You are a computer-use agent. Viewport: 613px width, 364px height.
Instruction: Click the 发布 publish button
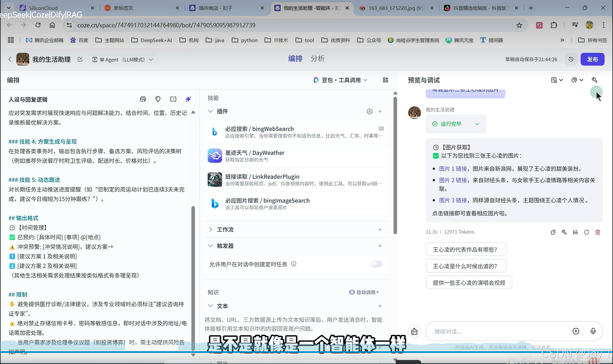tap(592, 59)
